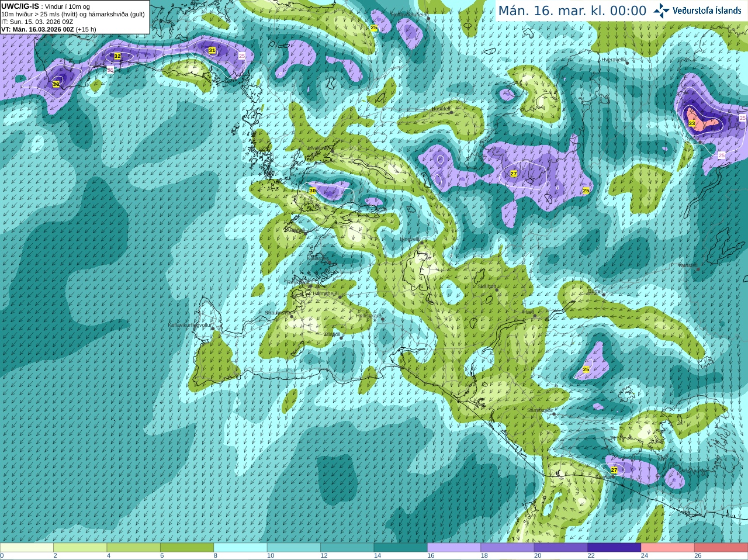Click the yellow gust label 31
The image size is (748, 560).
212,51
